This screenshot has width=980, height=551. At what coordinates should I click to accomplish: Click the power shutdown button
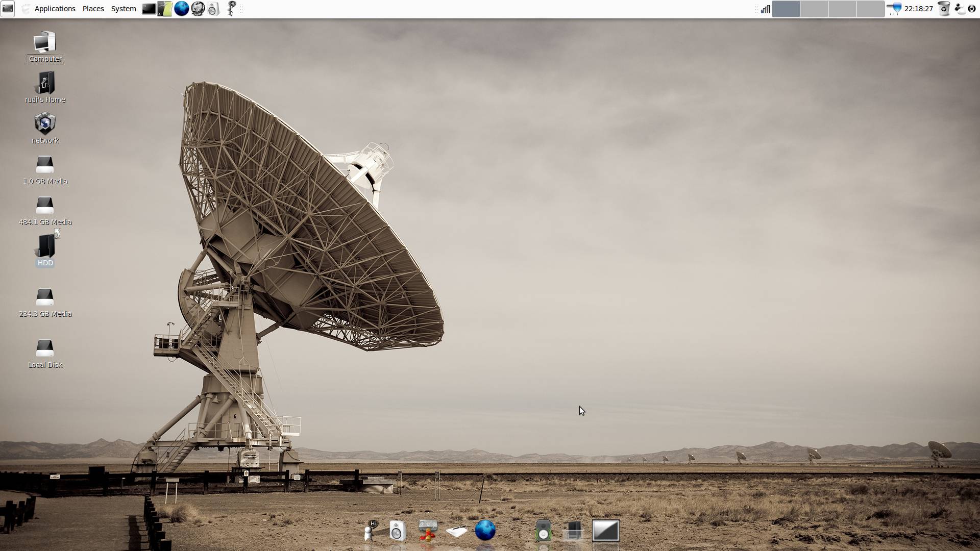point(972,9)
